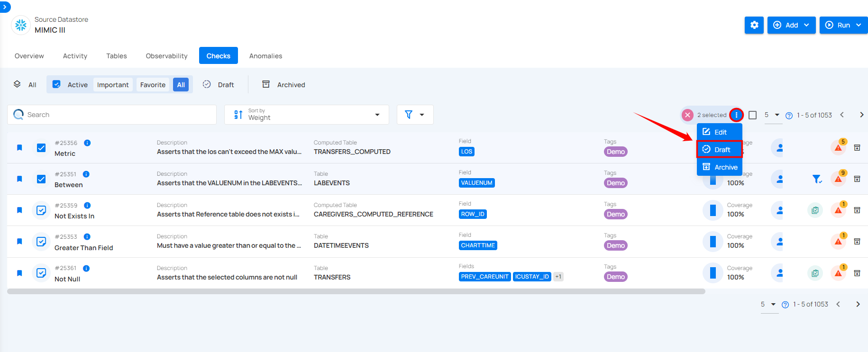The width and height of the screenshot is (868, 352).
Task: Click the green template icon on Not Null row
Action: pyautogui.click(x=815, y=273)
